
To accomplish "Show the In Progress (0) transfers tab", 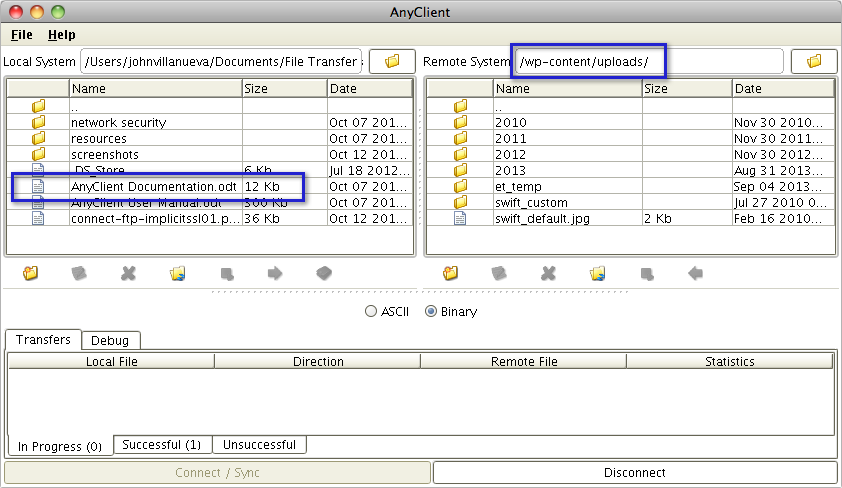I will [x=60, y=446].
